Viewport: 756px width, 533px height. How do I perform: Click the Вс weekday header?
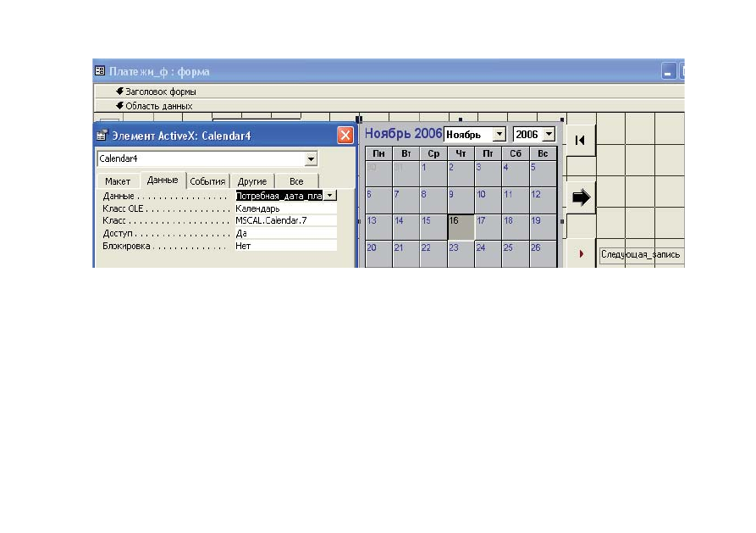(543, 153)
